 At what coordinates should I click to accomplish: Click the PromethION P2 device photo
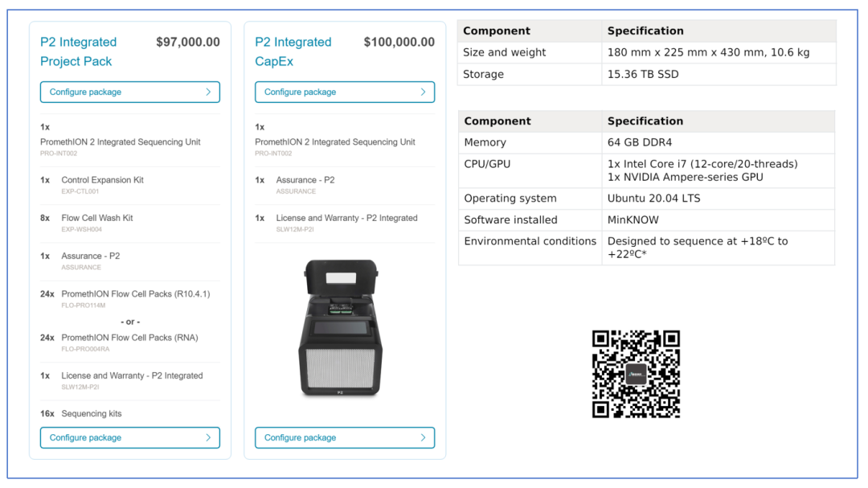[341, 328]
